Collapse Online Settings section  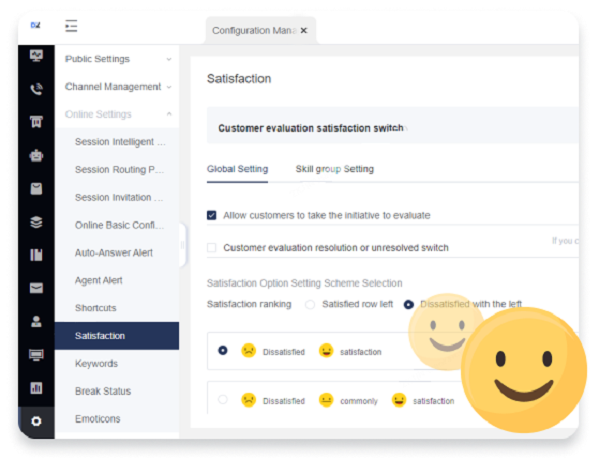pos(118,114)
